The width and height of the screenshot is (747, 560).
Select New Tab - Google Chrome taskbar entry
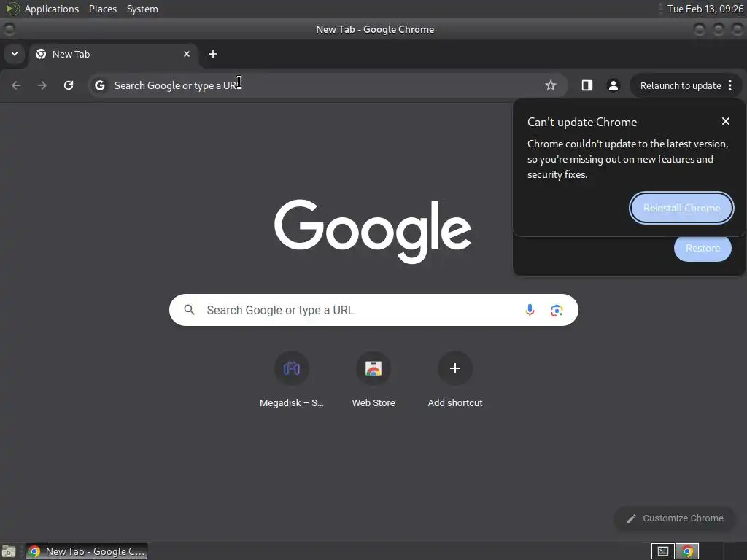click(86, 551)
